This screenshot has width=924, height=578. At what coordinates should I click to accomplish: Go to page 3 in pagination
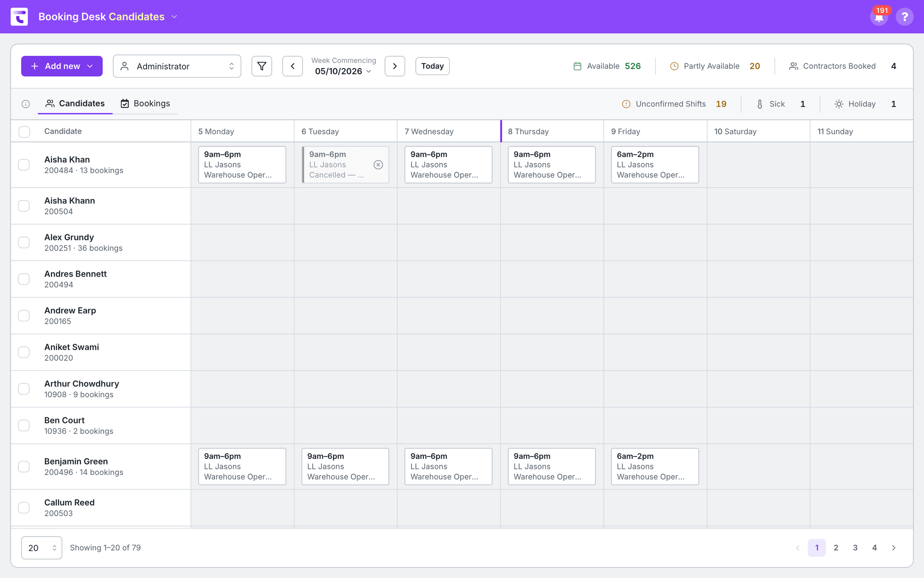855,548
